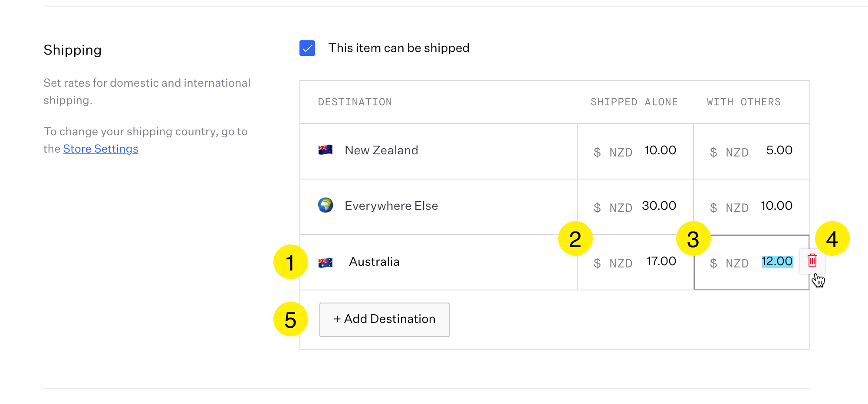
Task: Edit New Zealand shipped alone price 10.00
Action: pyautogui.click(x=660, y=150)
